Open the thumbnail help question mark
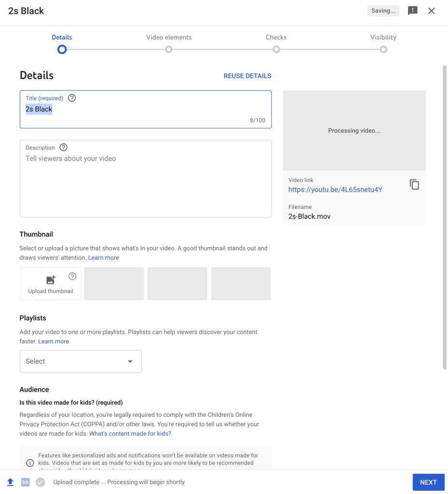The image size is (448, 494). click(72, 276)
